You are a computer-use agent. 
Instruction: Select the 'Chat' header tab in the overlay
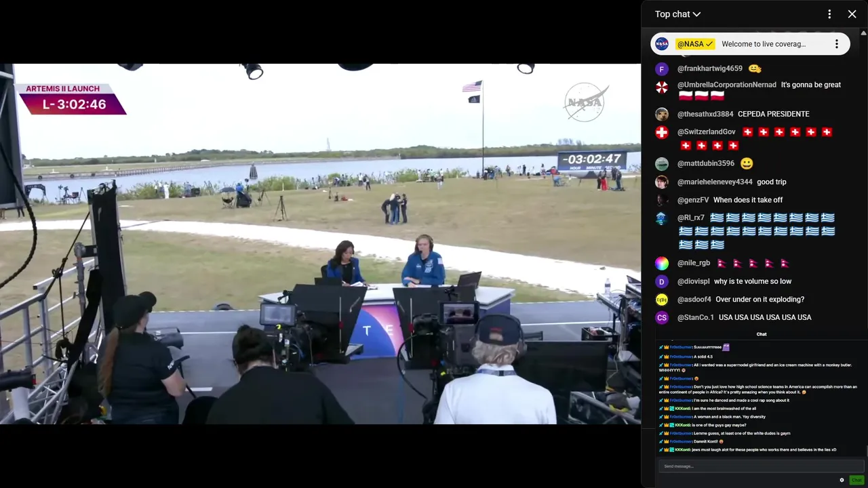762,334
